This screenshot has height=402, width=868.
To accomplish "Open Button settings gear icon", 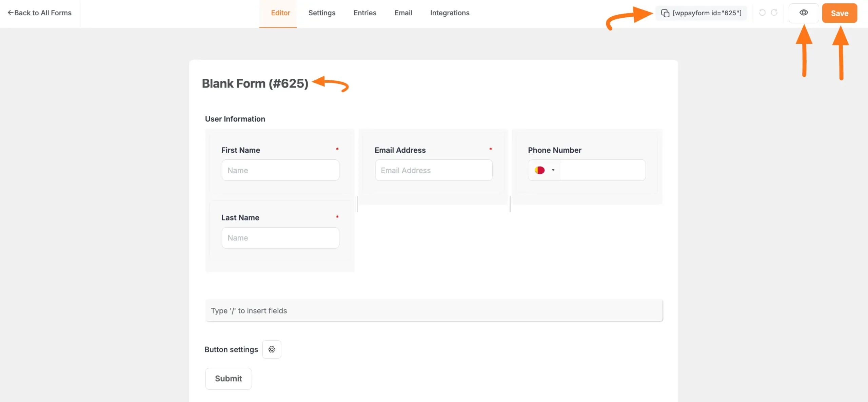I will 272,349.
